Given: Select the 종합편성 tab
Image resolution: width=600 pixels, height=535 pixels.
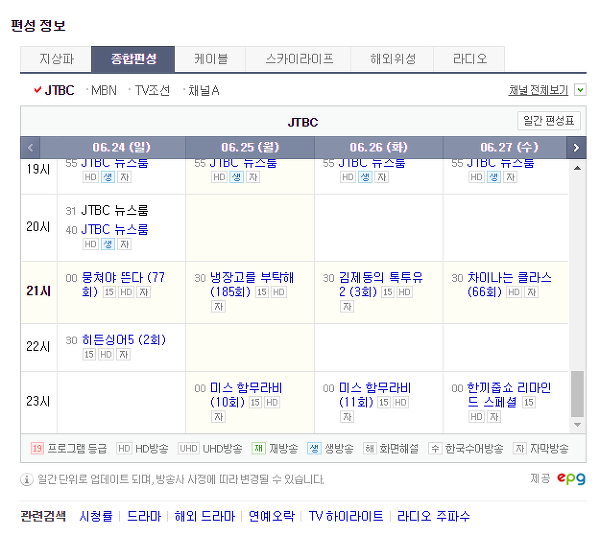Looking at the screenshot, I should [133, 59].
